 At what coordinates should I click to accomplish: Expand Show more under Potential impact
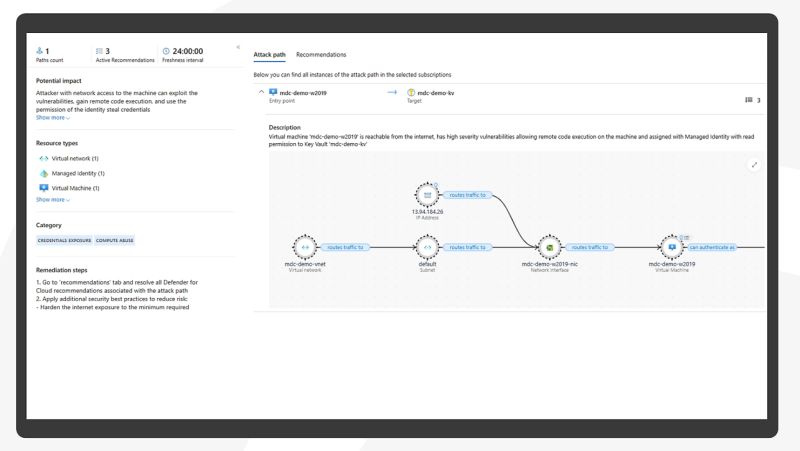53,118
